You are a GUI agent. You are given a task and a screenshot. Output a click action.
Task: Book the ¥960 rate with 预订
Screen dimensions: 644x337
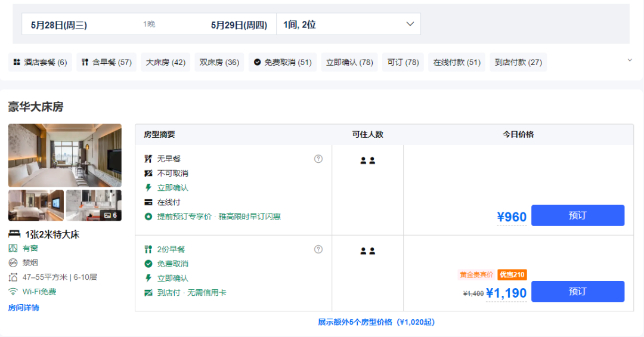click(x=578, y=215)
